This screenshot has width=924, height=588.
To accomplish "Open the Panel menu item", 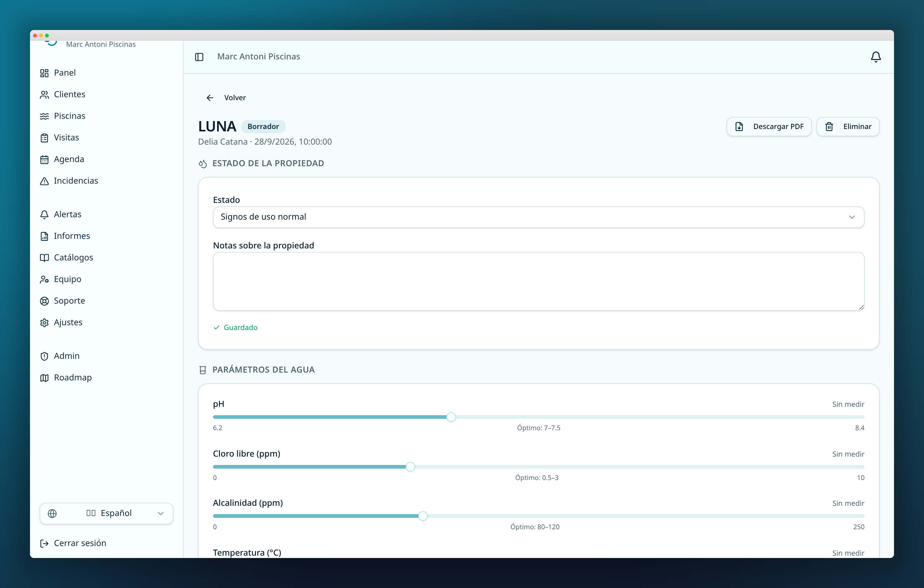I will (65, 73).
